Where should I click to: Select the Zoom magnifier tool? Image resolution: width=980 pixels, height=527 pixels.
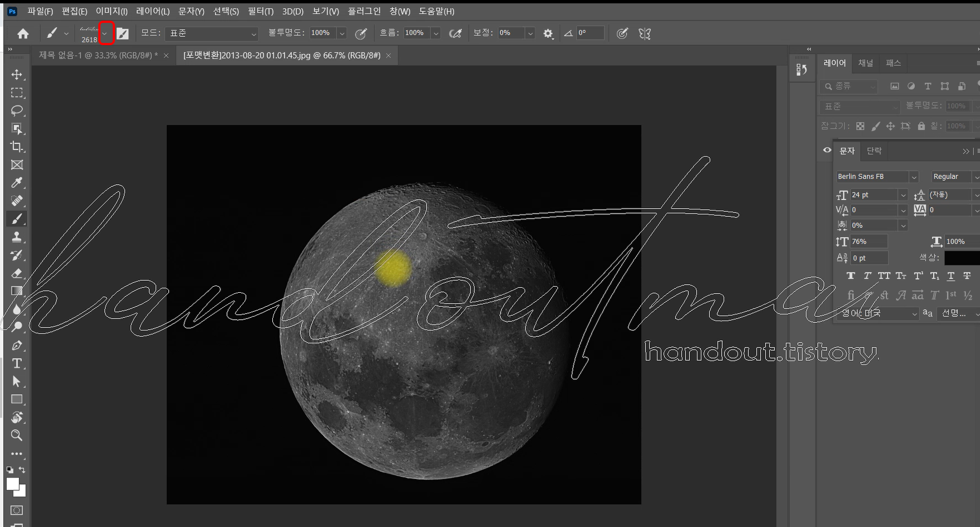17,435
